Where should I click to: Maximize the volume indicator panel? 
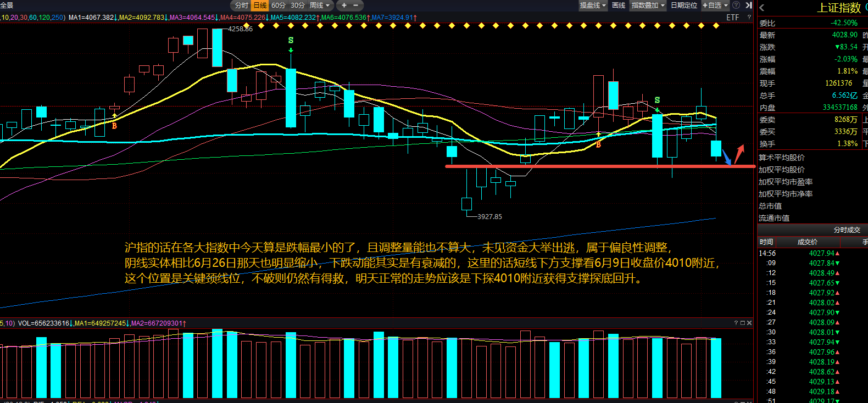pyautogui.click(x=743, y=323)
